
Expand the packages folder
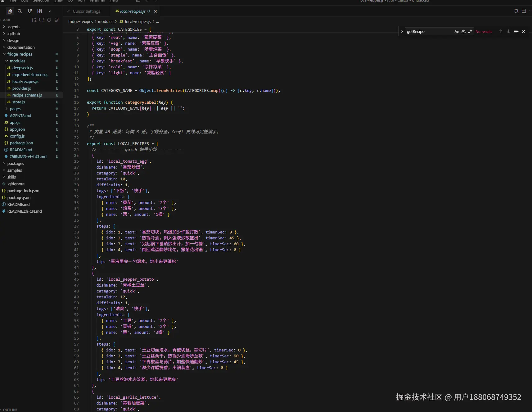[16, 163]
